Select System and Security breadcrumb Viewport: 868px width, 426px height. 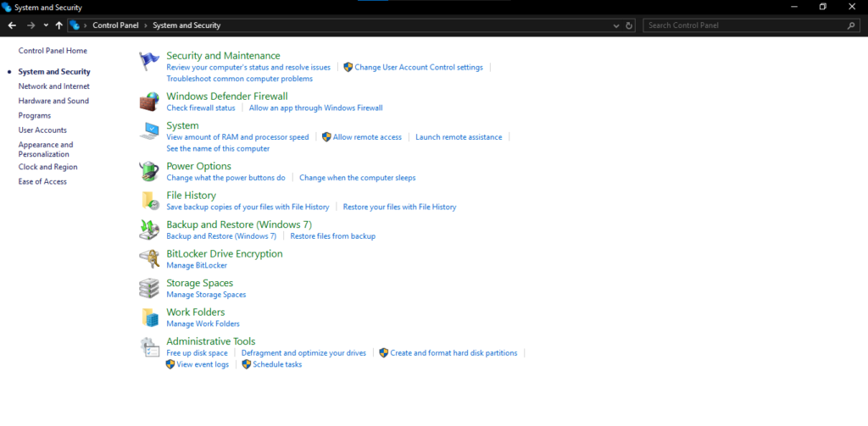point(186,25)
